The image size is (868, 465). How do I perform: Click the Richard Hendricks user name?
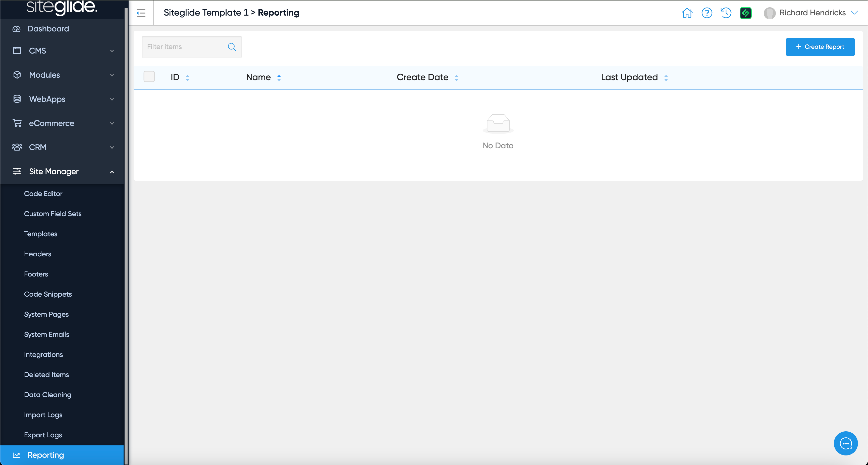812,13
